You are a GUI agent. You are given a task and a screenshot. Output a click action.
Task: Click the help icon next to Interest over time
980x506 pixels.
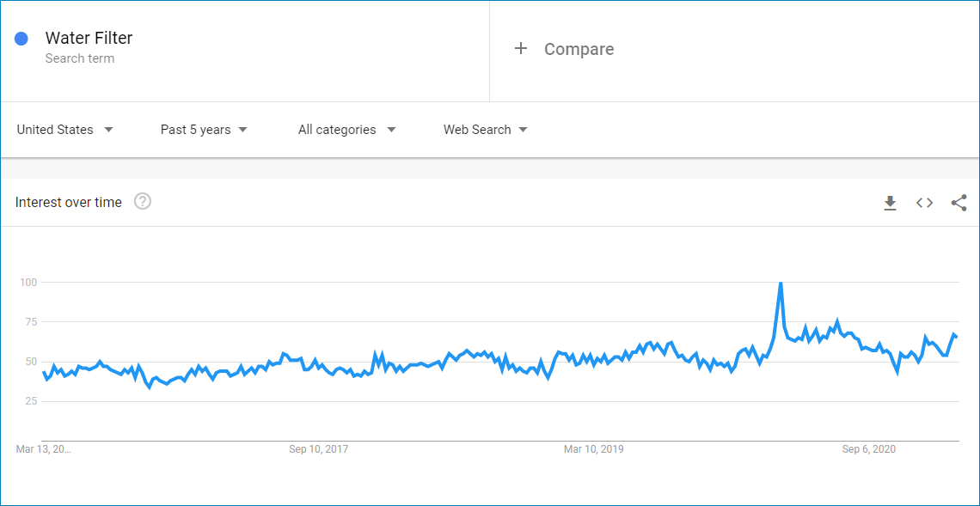143,201
